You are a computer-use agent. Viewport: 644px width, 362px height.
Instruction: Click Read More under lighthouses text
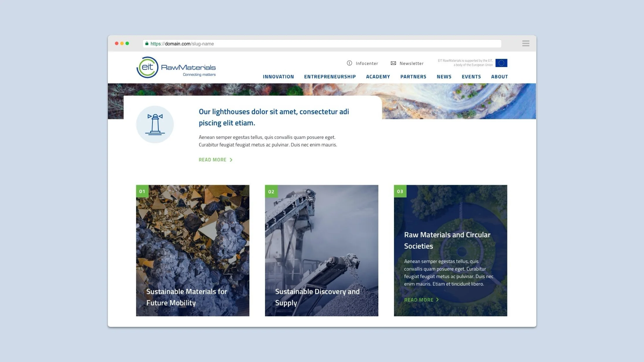pos(215,160)
